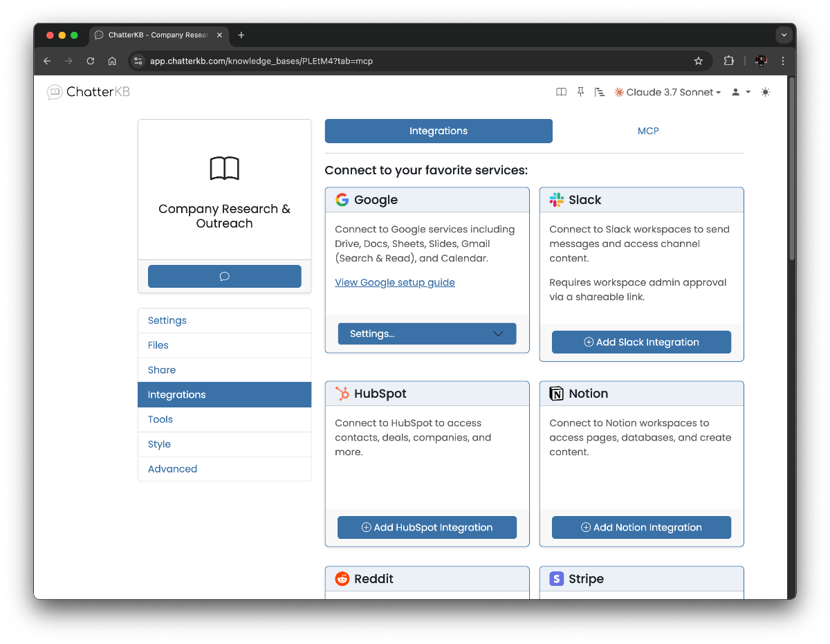Open Advanced in the sidebar

click(x=225, y=469)
